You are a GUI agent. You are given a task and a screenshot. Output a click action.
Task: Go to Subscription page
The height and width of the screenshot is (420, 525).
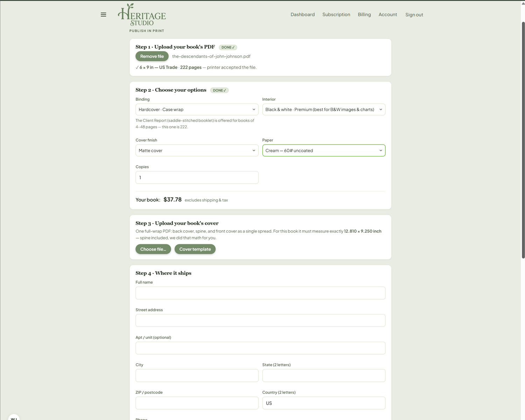click(336, 14)
